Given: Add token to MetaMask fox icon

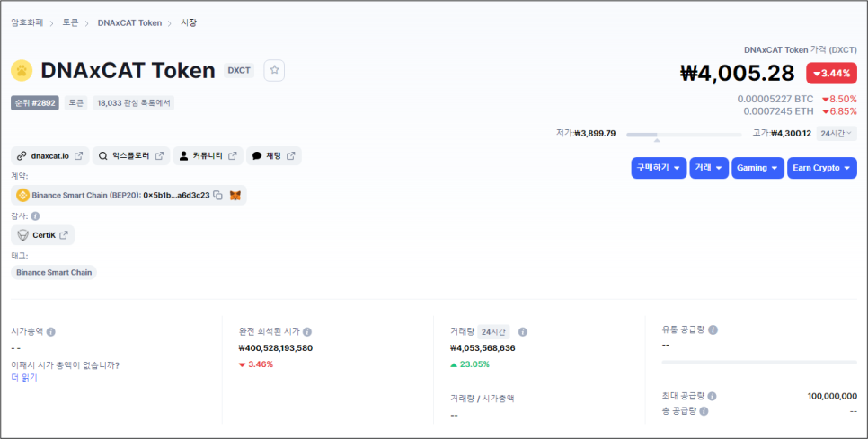Looking at the screenshot, I should click(235, 195).
